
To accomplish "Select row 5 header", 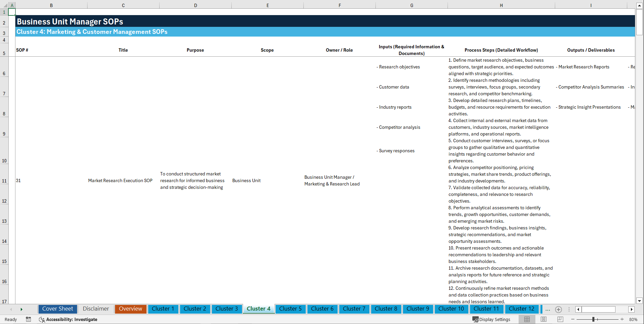I will point(4,50).
